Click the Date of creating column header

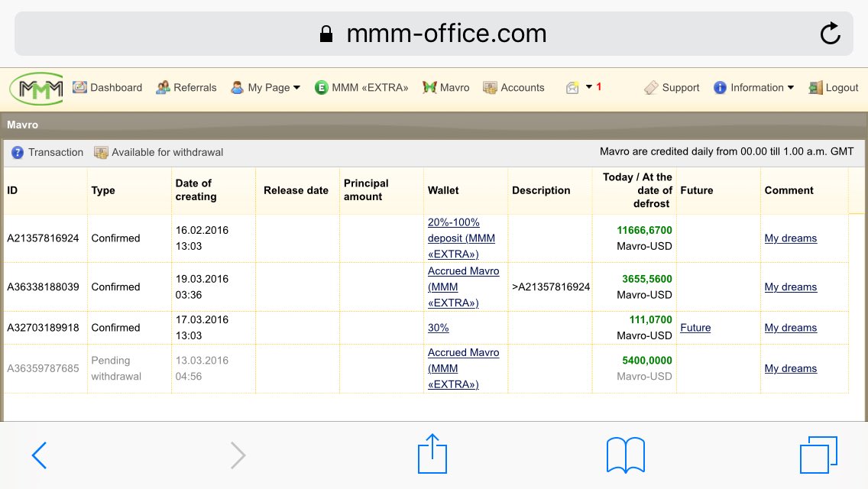(x=196, y=190)
